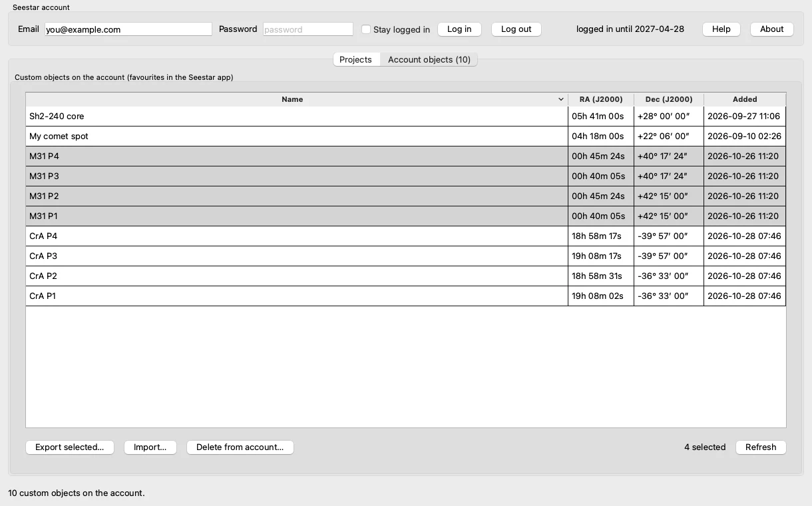Image resolution: width=812 pixels, height=506 pixels.
Task: Click the Name column sort arrow
Action: pos(561,99)
